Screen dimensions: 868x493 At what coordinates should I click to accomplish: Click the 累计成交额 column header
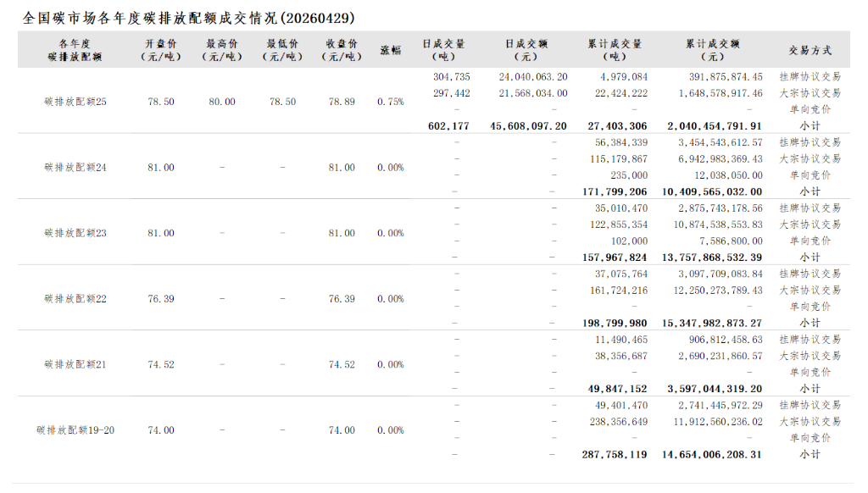(713, 50)
